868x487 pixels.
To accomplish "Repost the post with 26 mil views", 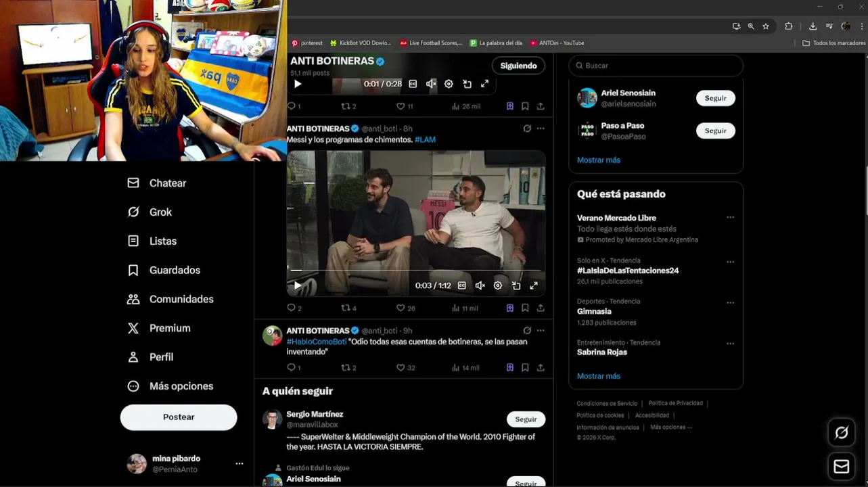I will 348,106.
